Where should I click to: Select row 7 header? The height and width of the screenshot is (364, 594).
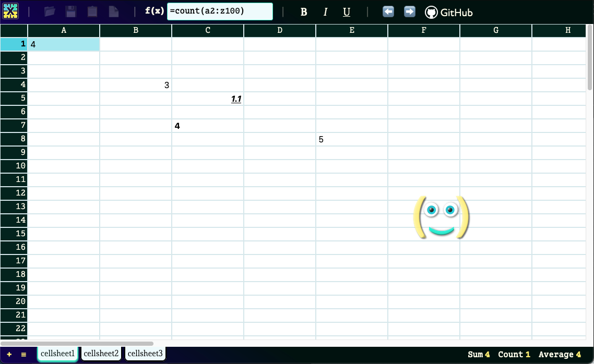coord(14,126)
